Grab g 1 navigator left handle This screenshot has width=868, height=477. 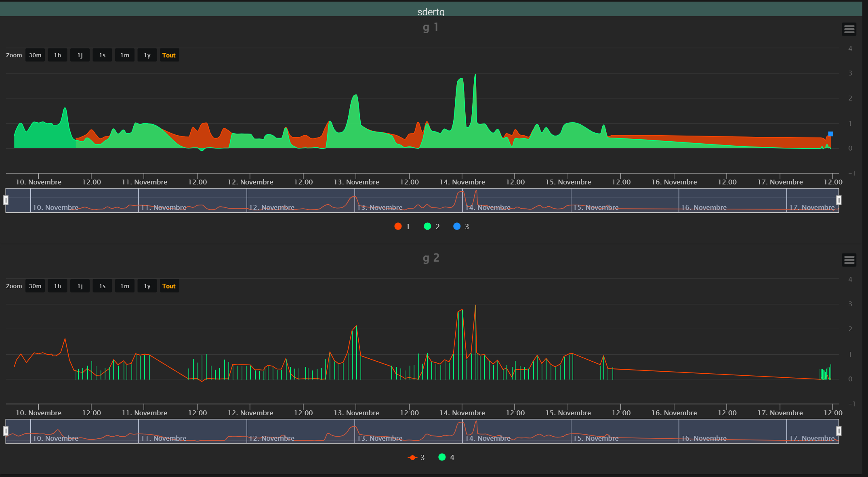[x=6, y=200]
